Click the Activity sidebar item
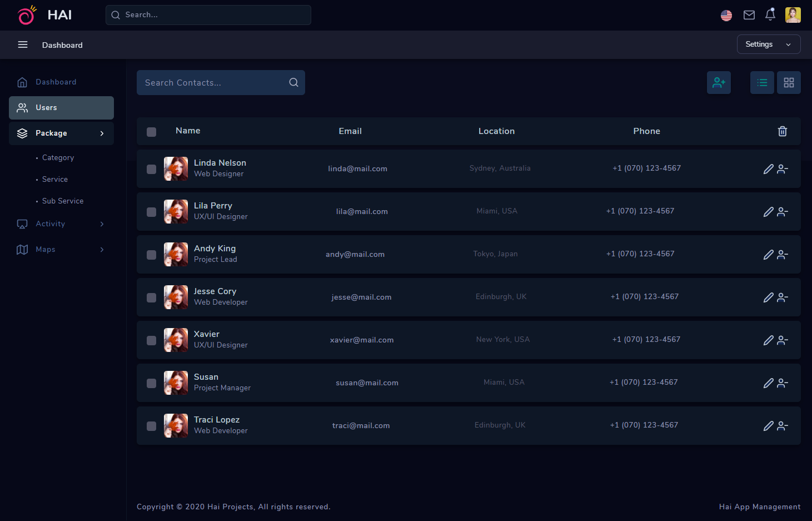Image resolution: width=812 pixels, height=521 pixels. pyautogui.click(x=61, y=224)
